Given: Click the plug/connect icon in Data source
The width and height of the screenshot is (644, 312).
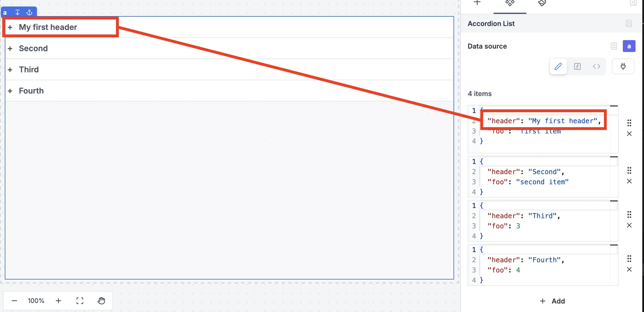Looking at the screenshot, I should click(623, 66).
